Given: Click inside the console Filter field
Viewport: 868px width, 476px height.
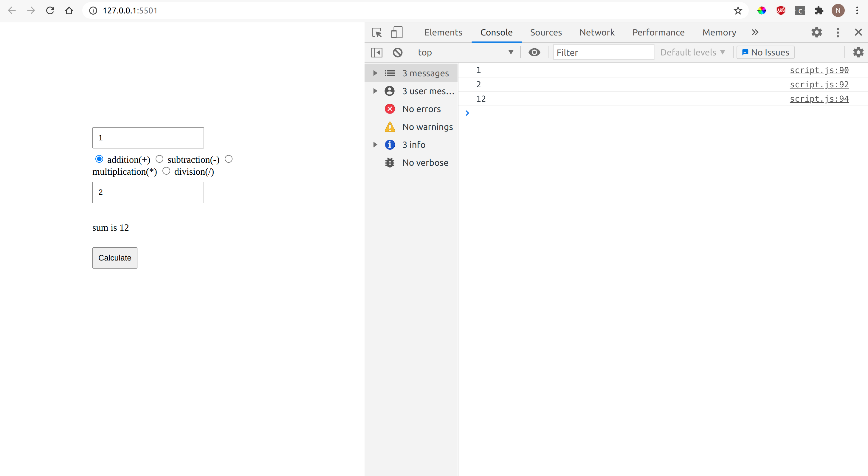Looking at the screenshot, I should [603, 52].
